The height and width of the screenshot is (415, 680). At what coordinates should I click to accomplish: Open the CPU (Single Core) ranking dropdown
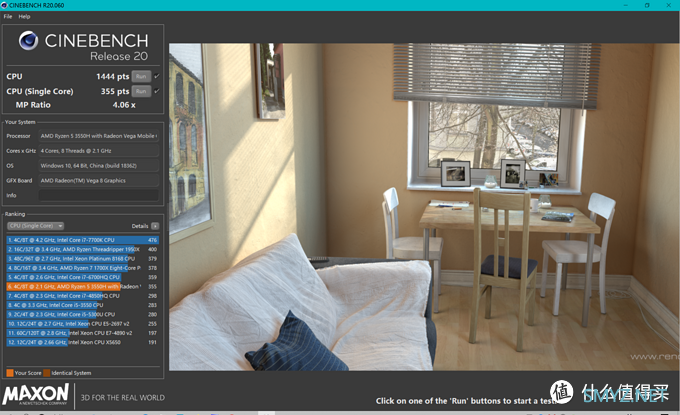coord(35,226)
